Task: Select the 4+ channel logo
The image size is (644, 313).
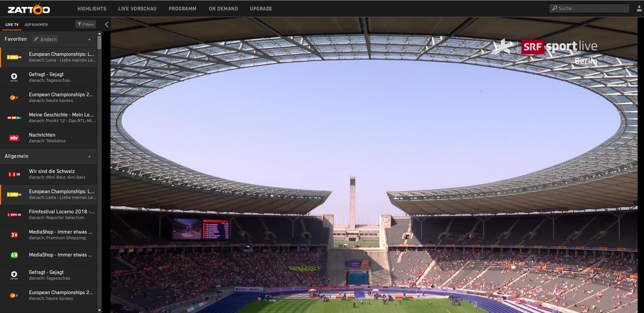Action: [x=14, y=255]
